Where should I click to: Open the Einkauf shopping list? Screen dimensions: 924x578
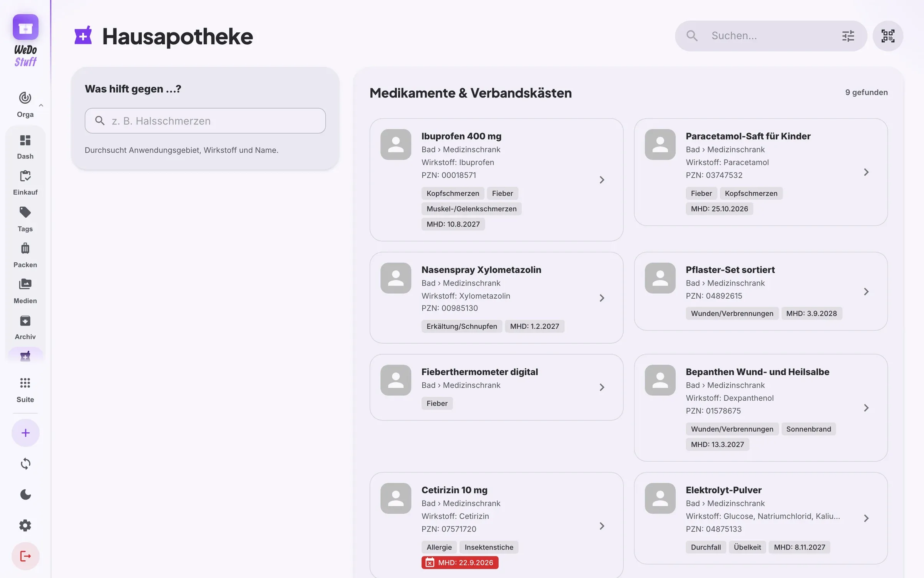point(25,183)
